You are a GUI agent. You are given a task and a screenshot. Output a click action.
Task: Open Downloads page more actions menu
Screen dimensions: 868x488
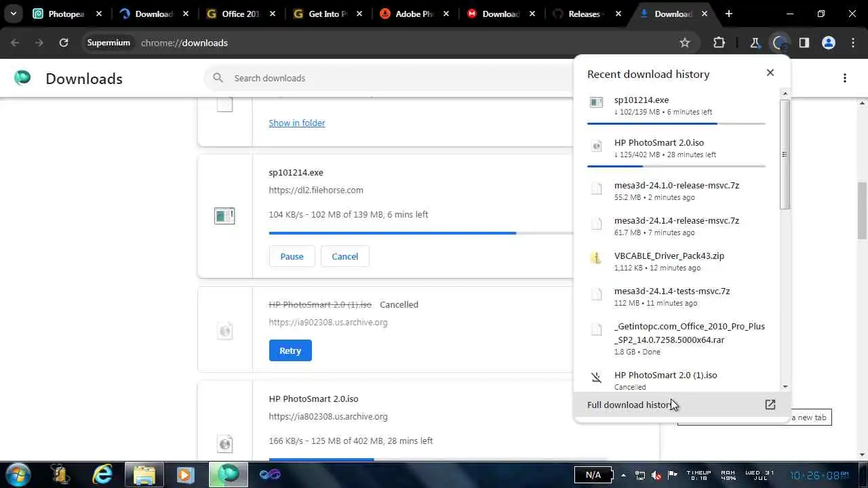point(845,78)
